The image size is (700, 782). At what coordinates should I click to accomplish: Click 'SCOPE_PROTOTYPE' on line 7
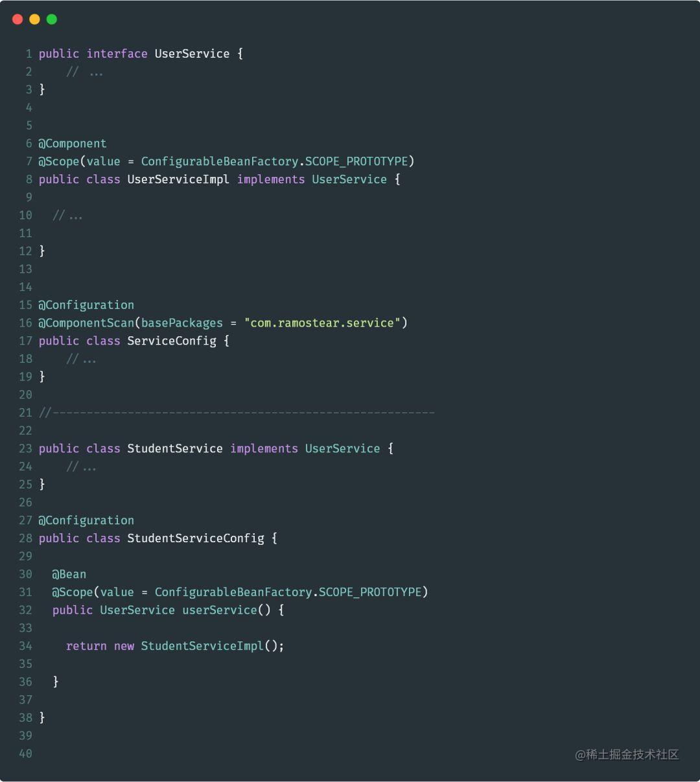356,161
